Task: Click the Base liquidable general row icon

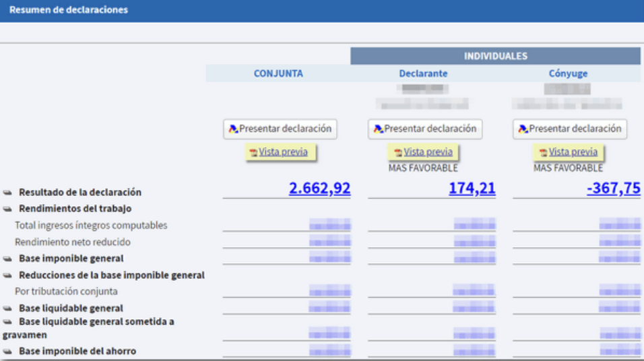Action: [x=7, y=308]
